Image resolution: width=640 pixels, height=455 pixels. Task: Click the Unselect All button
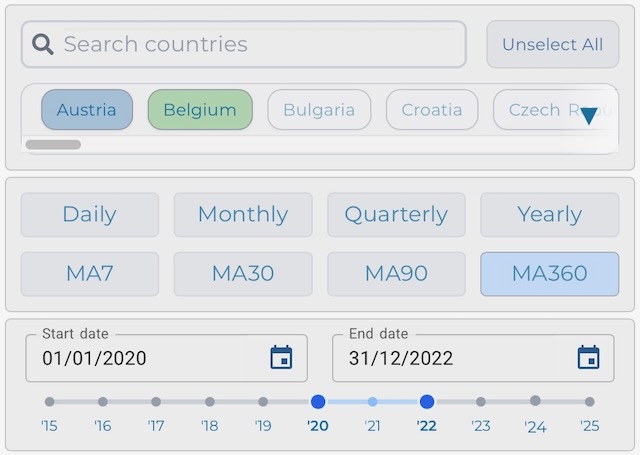[x=553, y=44]
